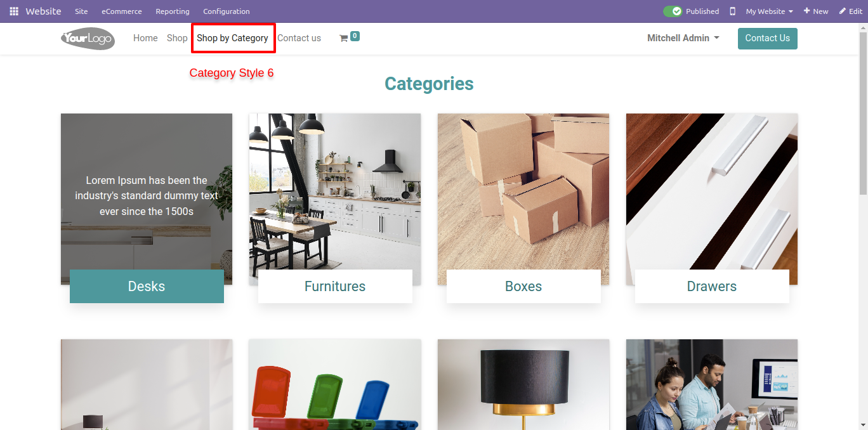Open the apps grid menu icon
Viewport: 868px width, 430px height.
[x=14, y=11]
